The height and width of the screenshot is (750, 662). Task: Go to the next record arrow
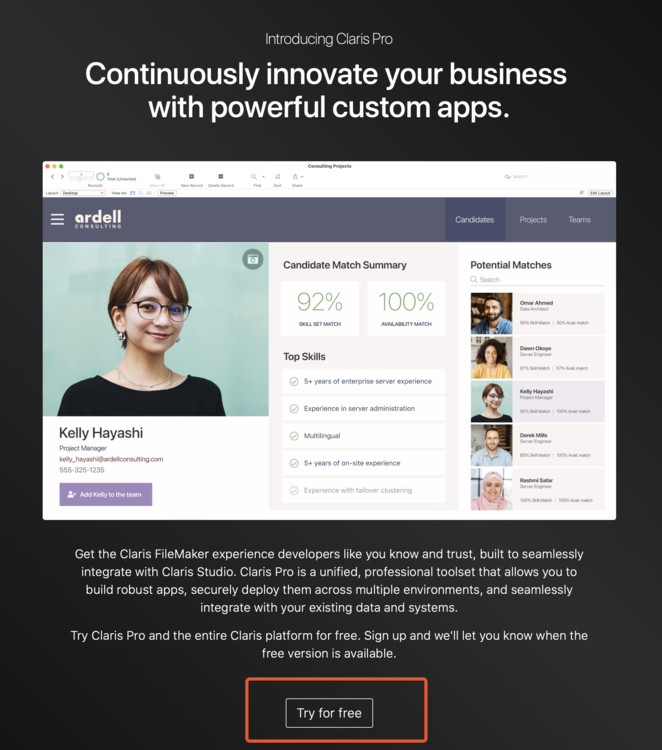[62, 176]
